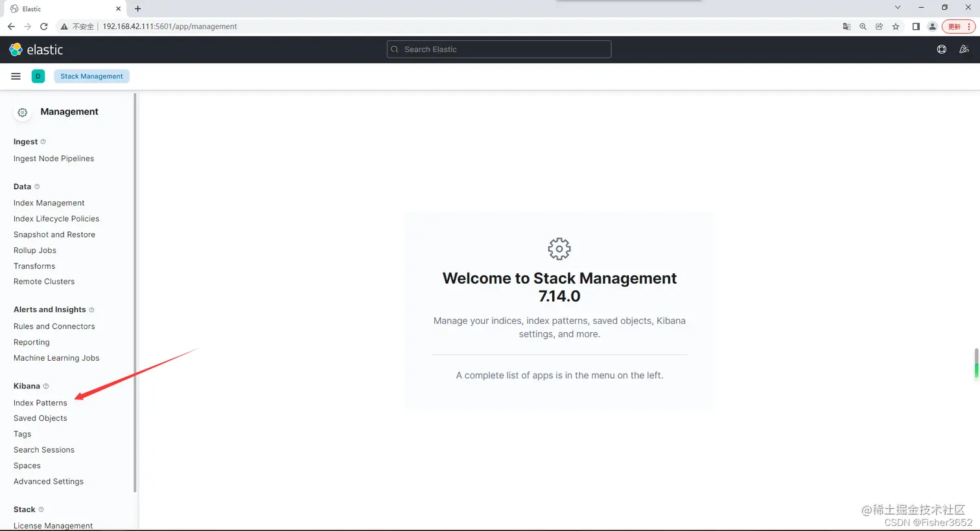This screenshot has height=531, width=980.
Task: Open Tags page
Action: tap(23, 435)
